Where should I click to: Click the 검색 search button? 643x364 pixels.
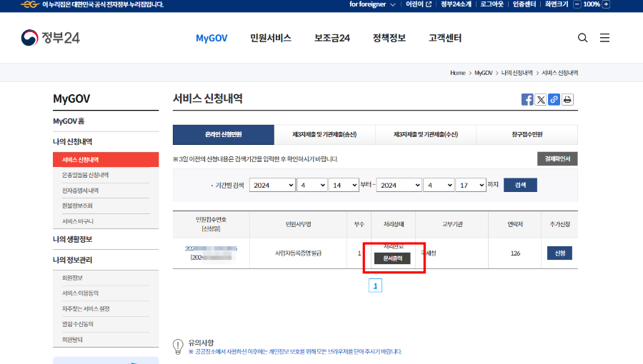point(520,185)
